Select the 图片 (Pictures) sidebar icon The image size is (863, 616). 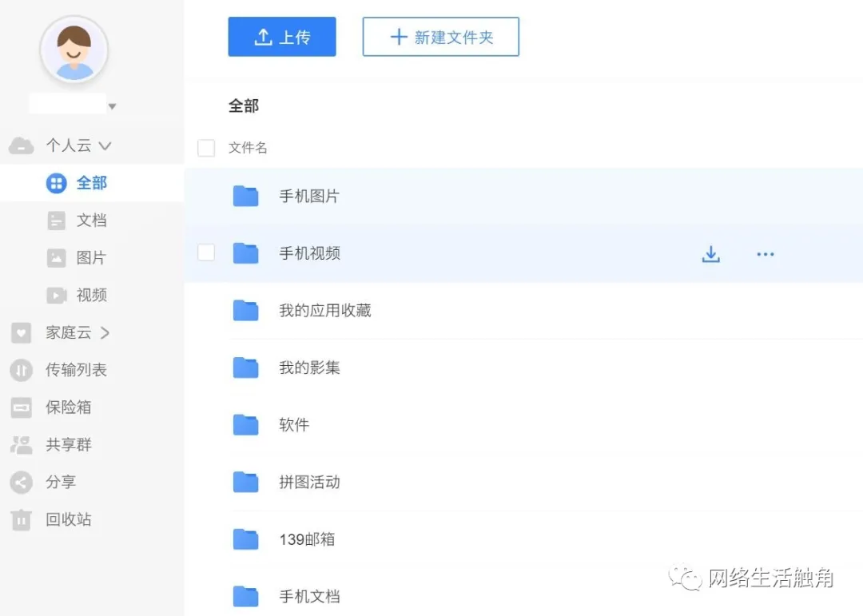click(55, 257)
